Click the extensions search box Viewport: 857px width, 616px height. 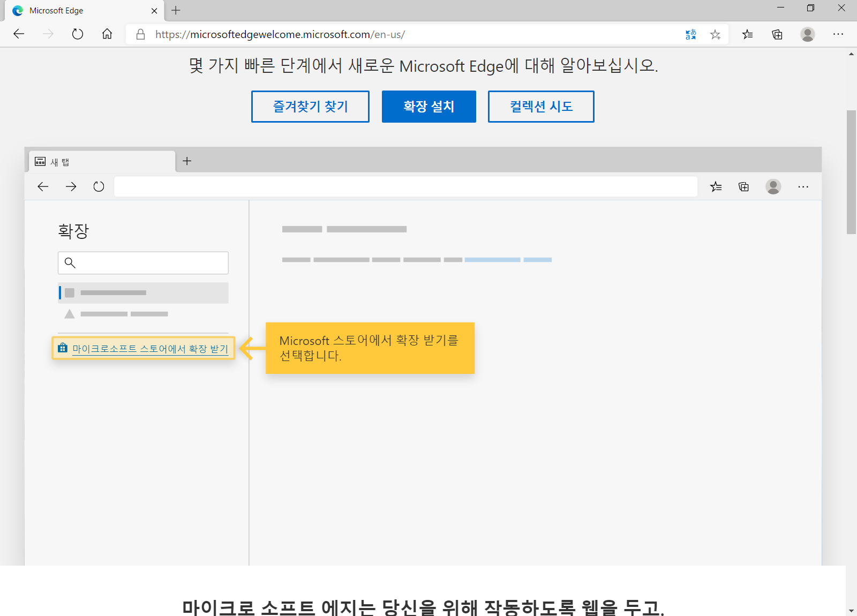[x=143, y=263]
